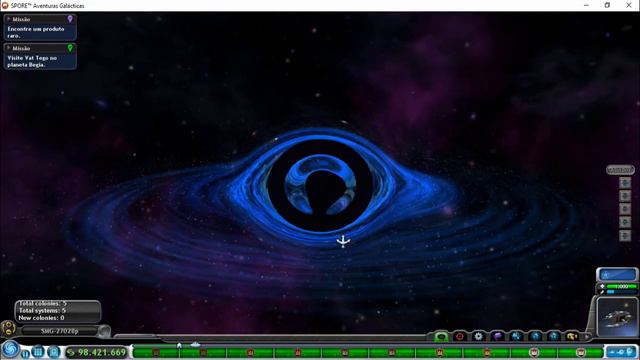
Task: Click the third badge on the green progress bar
Action: point(250,352)
